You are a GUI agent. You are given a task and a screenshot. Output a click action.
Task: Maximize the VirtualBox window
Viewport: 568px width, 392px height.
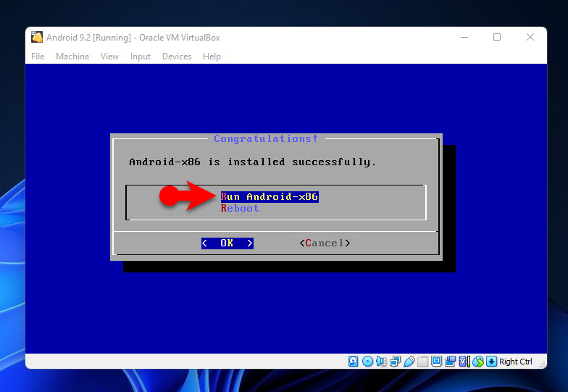click(x=497, y=37)
